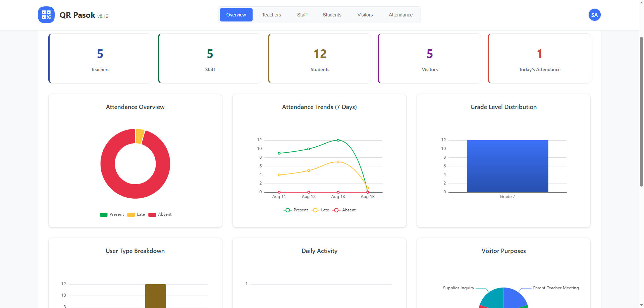Open the Today's Attendance card
The image size is (644, 308).
[x=539, y=58]
